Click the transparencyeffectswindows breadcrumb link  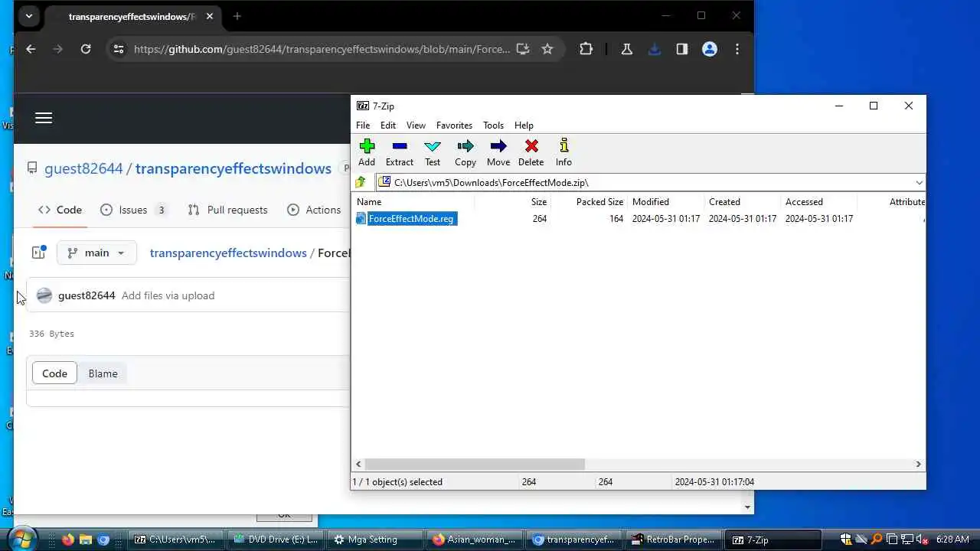point(228,253)
